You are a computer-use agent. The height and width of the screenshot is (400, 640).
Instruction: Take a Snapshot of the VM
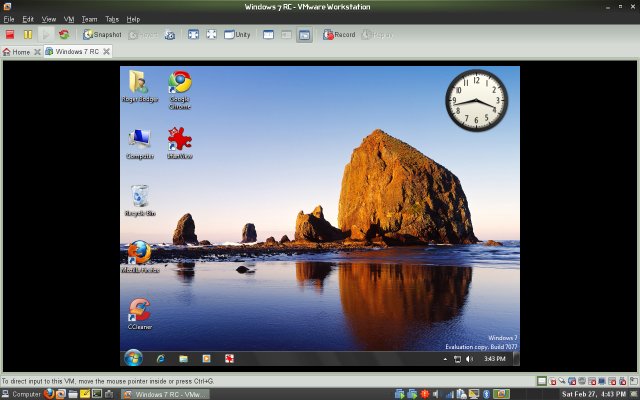pos(102,35)
